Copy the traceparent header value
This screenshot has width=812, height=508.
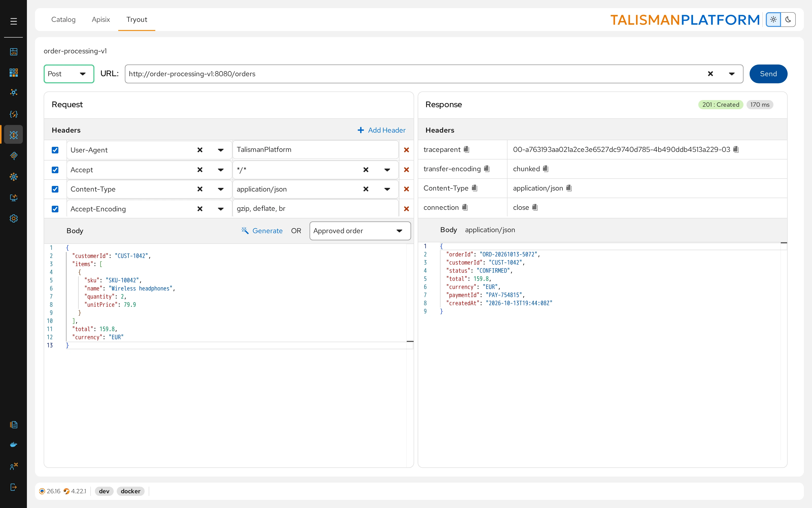[736, 149]
